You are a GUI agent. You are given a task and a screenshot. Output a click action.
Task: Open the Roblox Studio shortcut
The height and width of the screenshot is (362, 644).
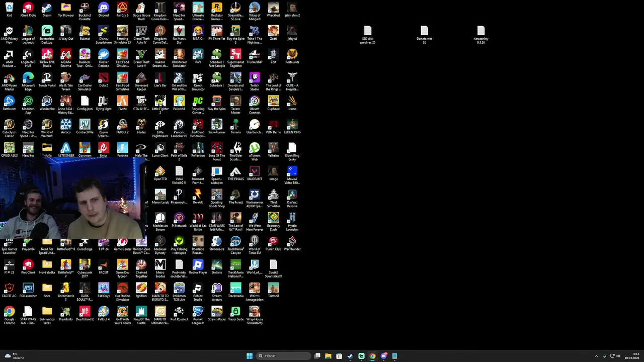[x=198, y=292]
